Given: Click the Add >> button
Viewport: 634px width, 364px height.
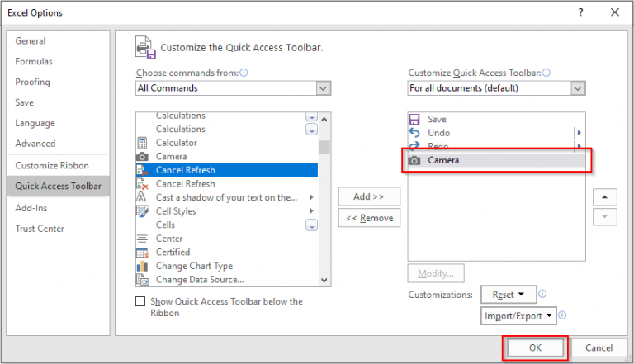Looking at the screenshot, I should point(369,196).
